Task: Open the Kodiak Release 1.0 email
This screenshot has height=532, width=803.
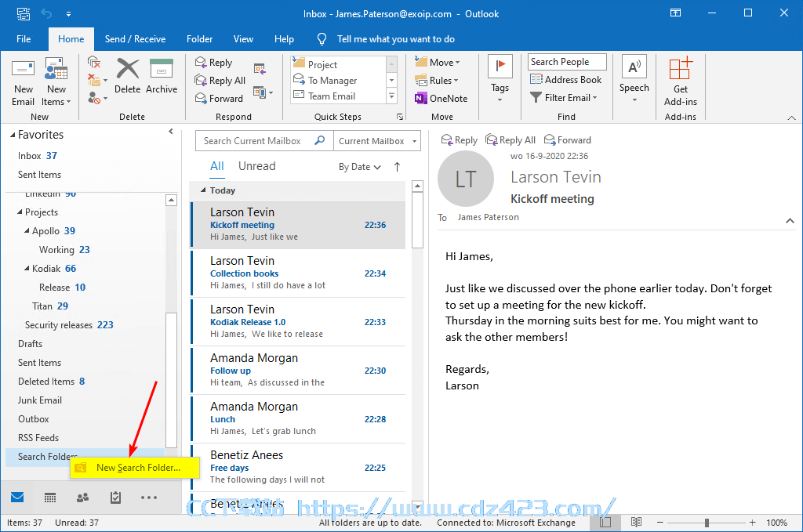Action: pos(298,322)
